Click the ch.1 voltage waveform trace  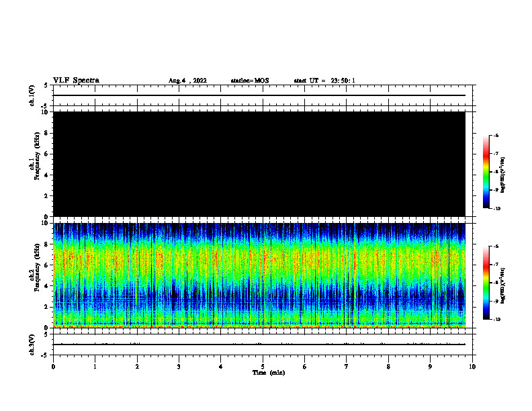(x=259, y=95)
